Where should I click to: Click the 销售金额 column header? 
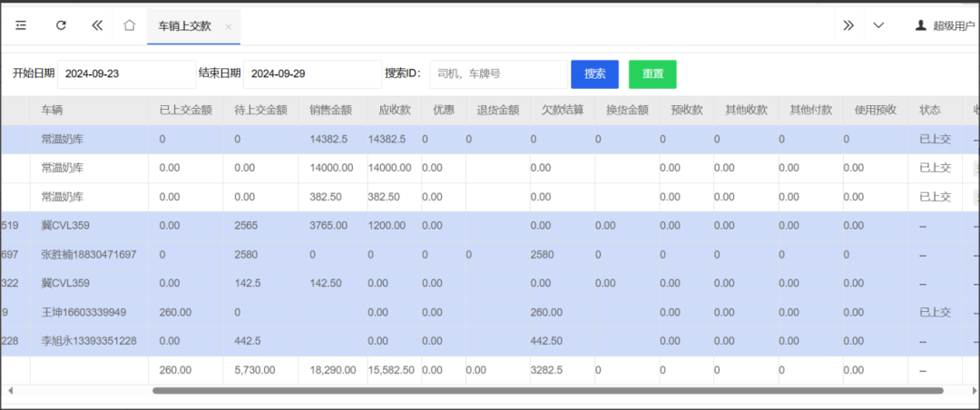point(330,110)
